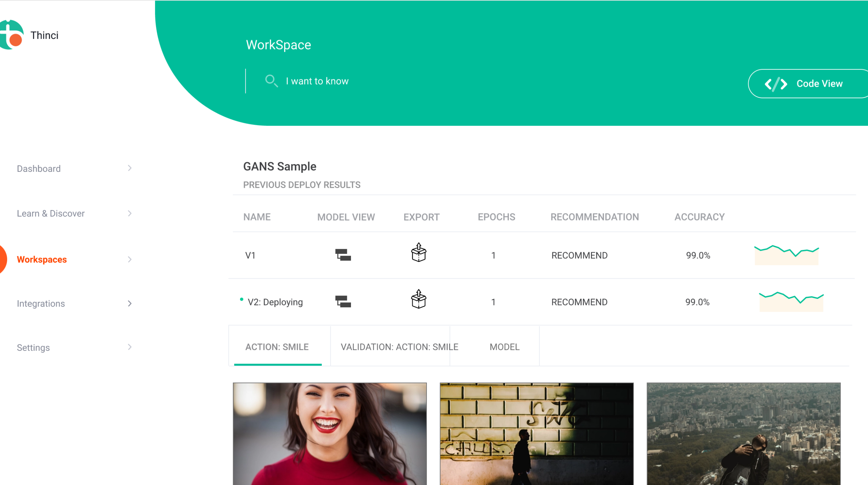Open the model view icon for V2: Deploying
Screen dimensions: 868x485
click(x=343, y=302)
